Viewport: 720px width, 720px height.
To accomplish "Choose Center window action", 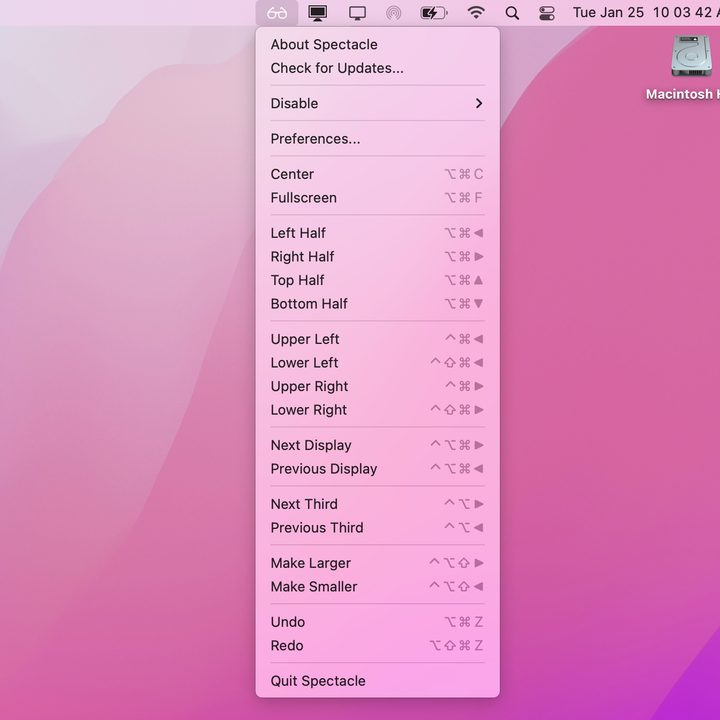I will pos(377,174).
